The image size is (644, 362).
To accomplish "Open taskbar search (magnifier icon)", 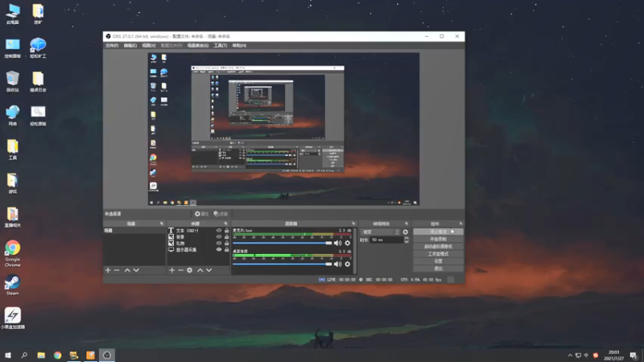I will (x=24, y=355).
